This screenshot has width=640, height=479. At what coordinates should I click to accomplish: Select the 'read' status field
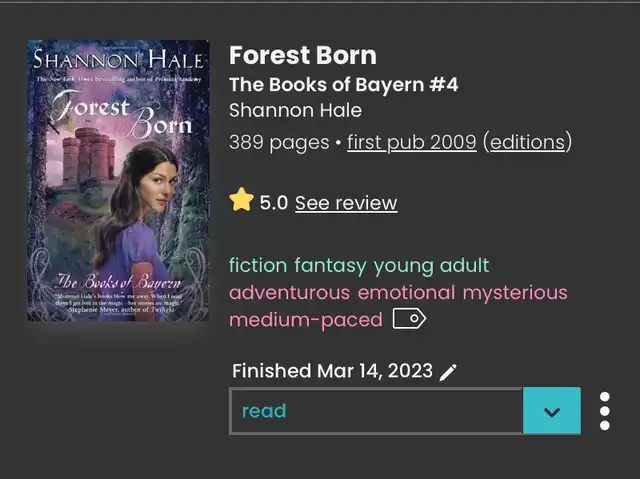tap(376, 411)
